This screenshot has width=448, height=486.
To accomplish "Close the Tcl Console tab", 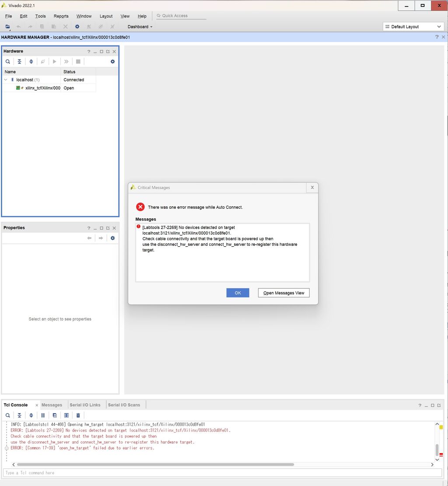I will pyautogui.click(x=37, y=406).
